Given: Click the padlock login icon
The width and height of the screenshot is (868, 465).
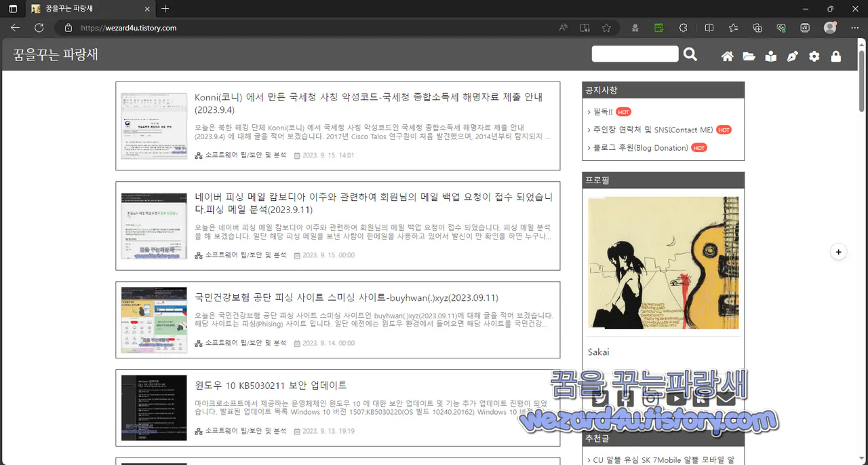Looking at the screenshot, I should tap(835, 56).
